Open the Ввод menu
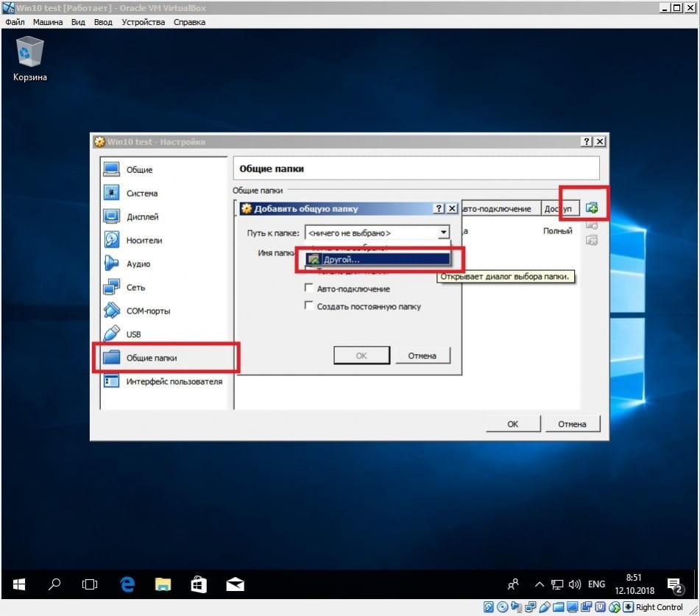This screenshot has height=616, width=700. tap(103, 22)
